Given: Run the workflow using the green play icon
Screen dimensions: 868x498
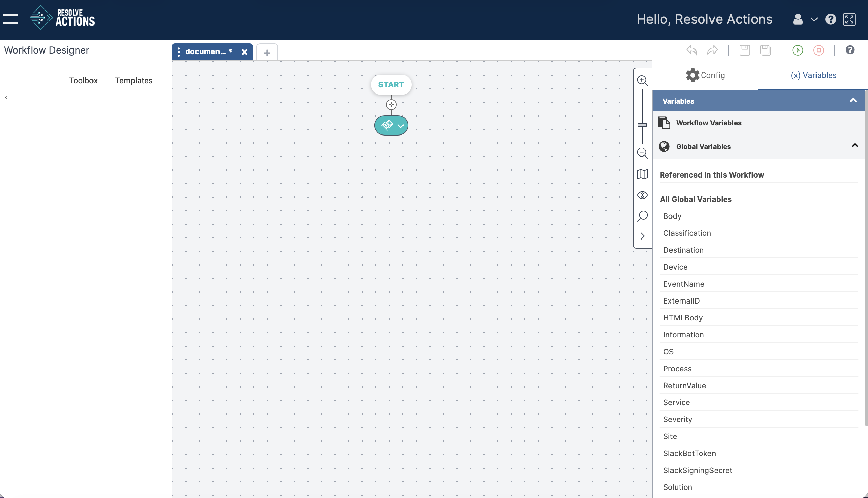Looking at the screenshot, I should 798,50.
